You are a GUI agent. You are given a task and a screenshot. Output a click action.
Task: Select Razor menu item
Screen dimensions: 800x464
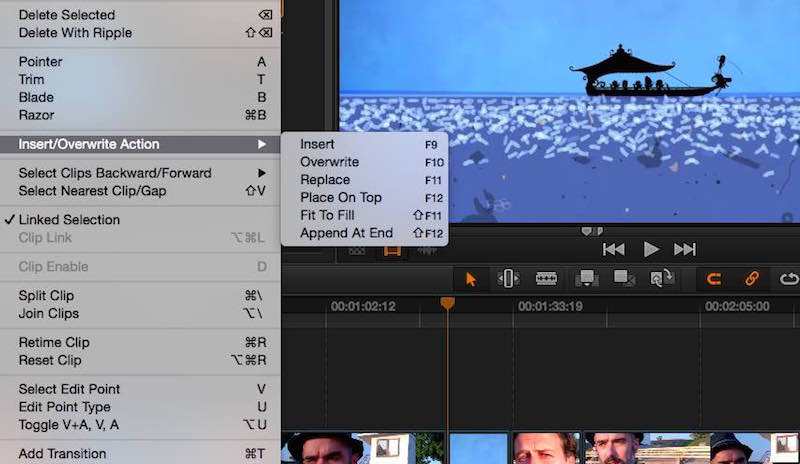tap(140, 115)
